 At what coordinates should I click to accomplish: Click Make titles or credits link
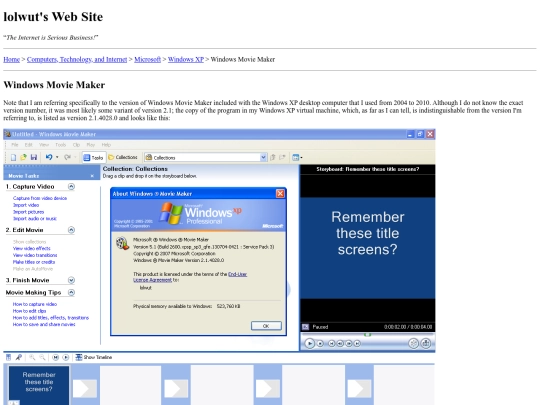click(x=34, y=262)
